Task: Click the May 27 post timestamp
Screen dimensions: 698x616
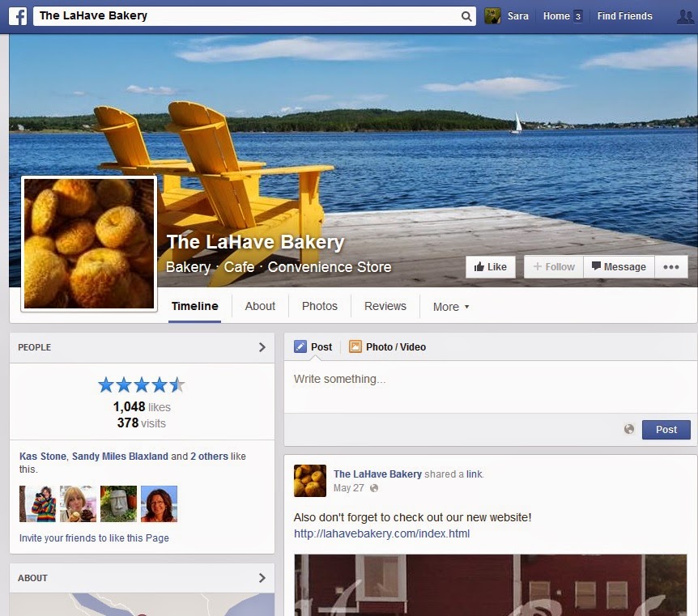Action: 348,488
